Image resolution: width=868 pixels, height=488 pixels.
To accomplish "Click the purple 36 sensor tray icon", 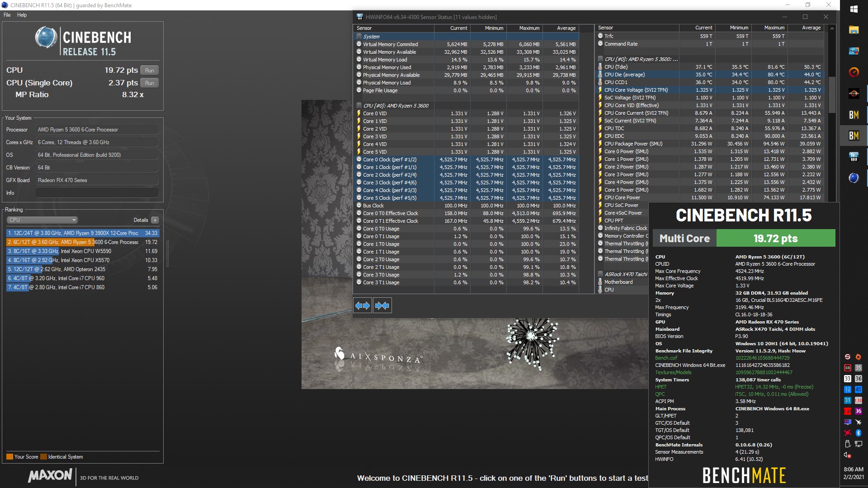I will coord(858,411).
